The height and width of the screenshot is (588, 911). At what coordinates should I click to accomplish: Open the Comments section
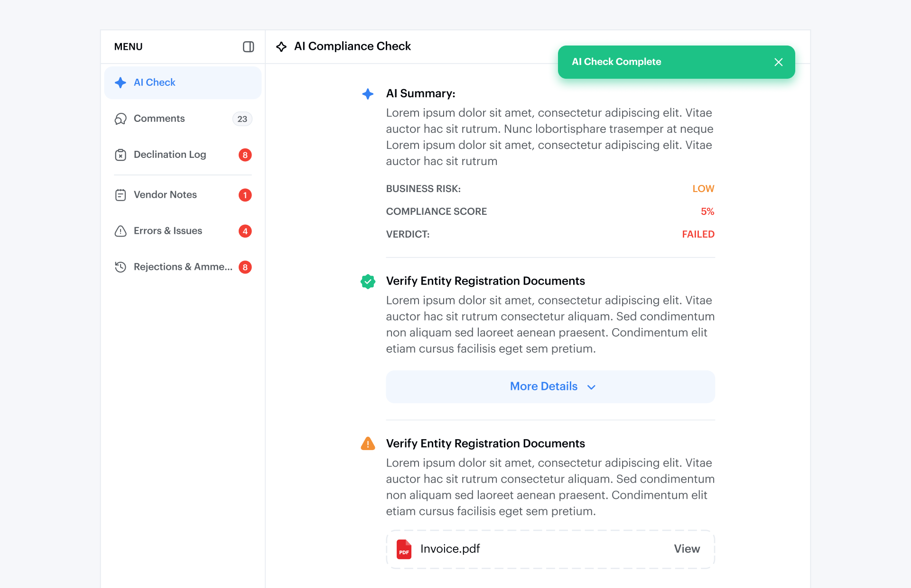(183, 119)
